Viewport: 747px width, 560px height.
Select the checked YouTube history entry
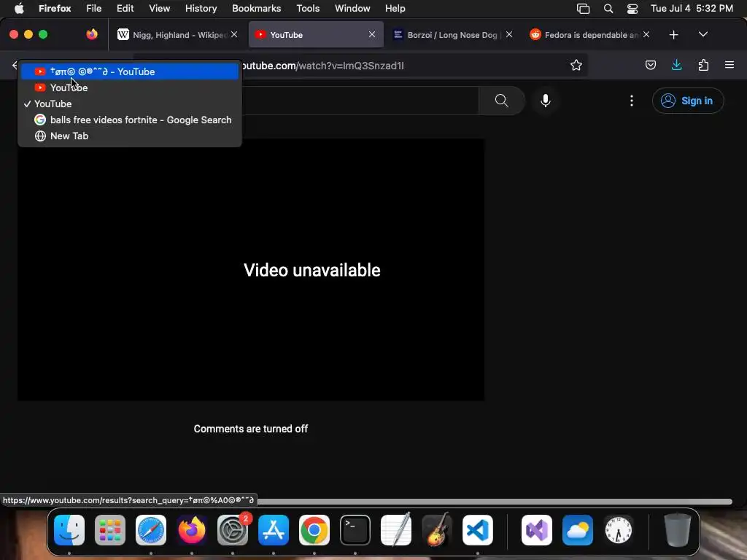click(x=130, y=104)
